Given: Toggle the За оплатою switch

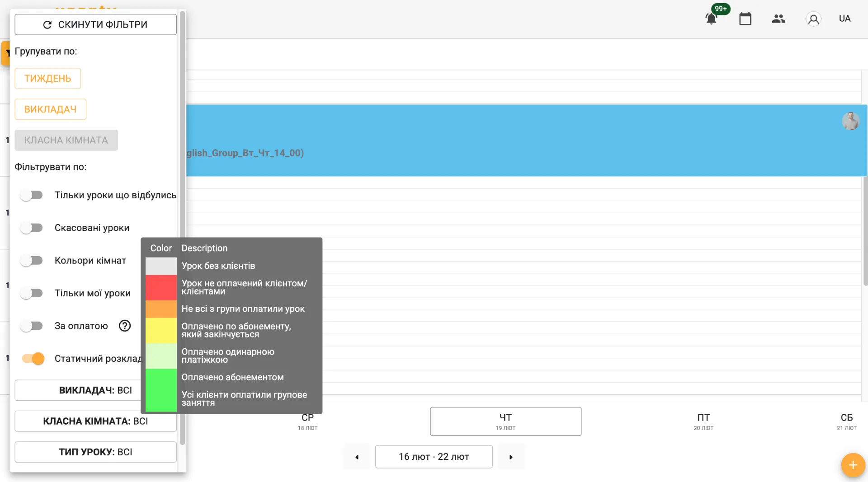Looking at the screenshot, I should point(31,326).
